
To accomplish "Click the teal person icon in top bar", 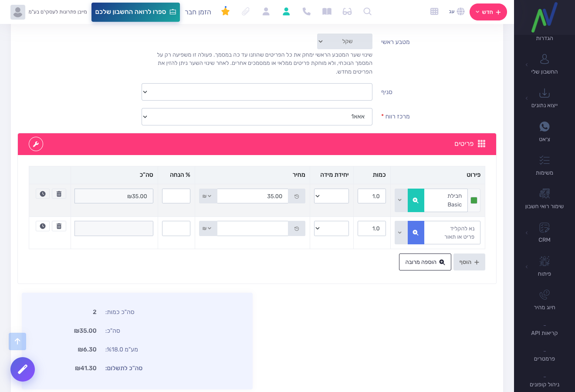I will point(286,11).
